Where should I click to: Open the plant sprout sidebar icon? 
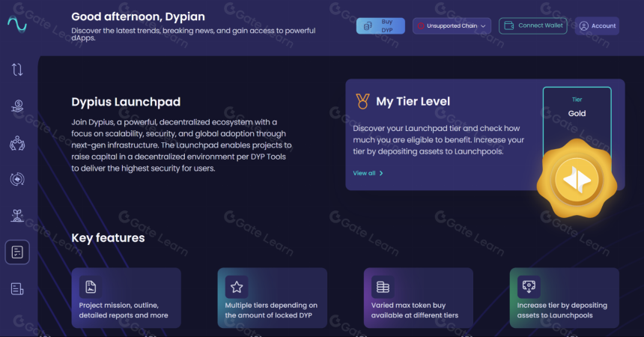17,216
